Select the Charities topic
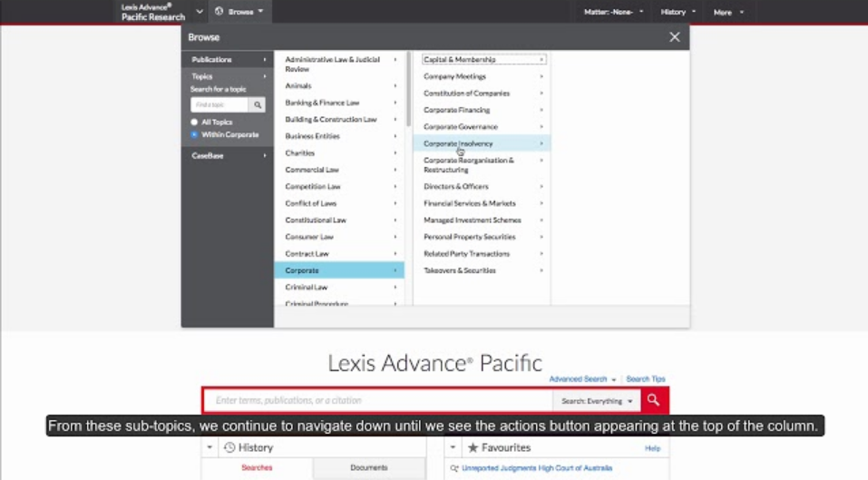 pyautogui.click(x=339, y=152)
